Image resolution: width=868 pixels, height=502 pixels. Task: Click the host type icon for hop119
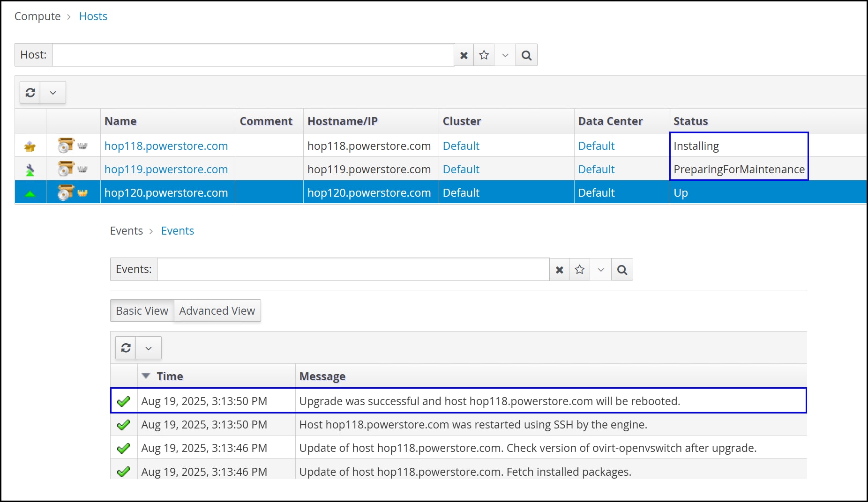pos(66,169)
